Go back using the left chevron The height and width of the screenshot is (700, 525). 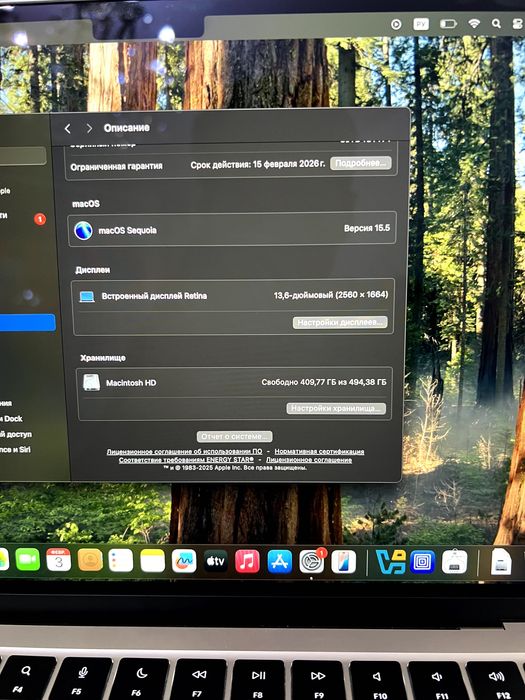tap(67, 129)
